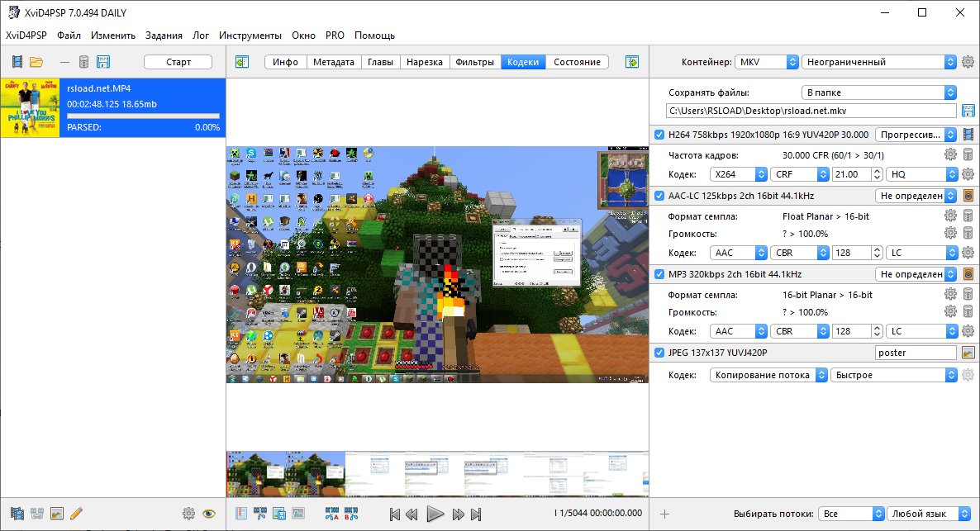Click the save tasks floppy icon

[x=103, y=62]
